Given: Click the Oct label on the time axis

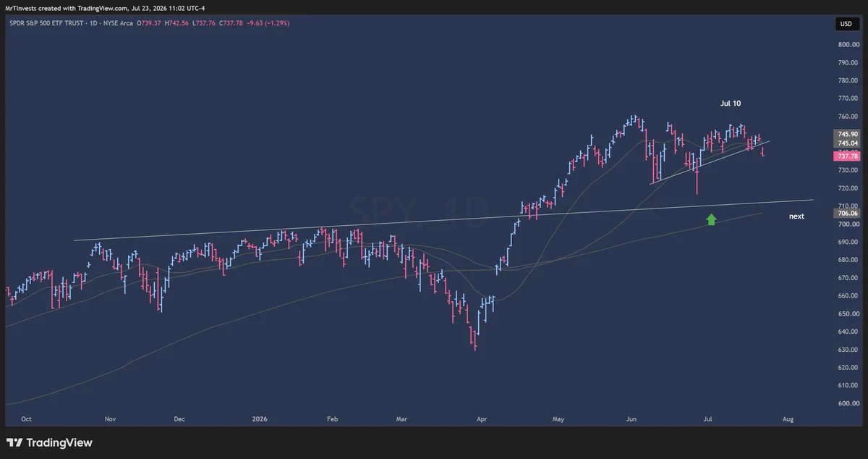Looking at the screenshot, I should [26, 418].
